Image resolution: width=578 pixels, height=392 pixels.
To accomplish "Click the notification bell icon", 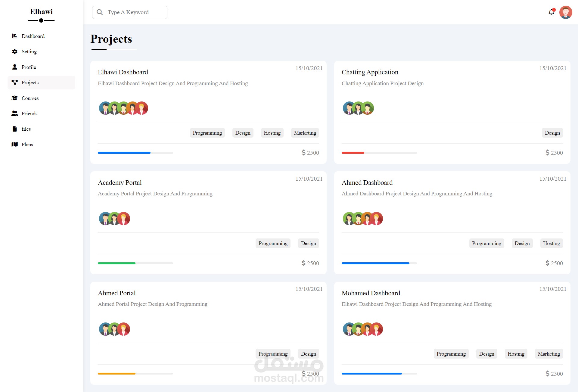I will click(x=551, y=12).
